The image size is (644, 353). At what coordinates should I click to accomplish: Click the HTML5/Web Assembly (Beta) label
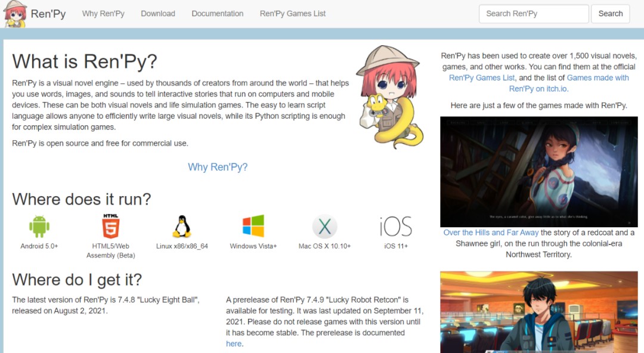(110, 250)
